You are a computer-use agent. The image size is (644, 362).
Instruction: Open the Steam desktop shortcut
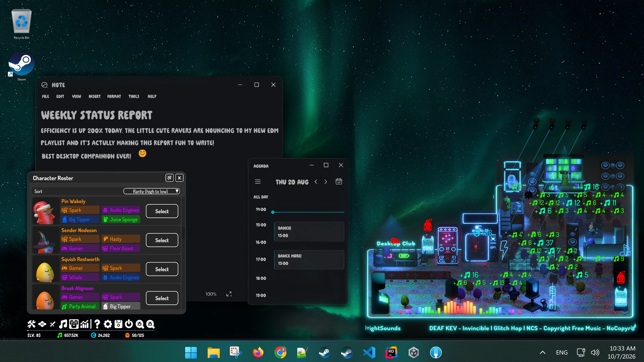(x=21, y=66)
